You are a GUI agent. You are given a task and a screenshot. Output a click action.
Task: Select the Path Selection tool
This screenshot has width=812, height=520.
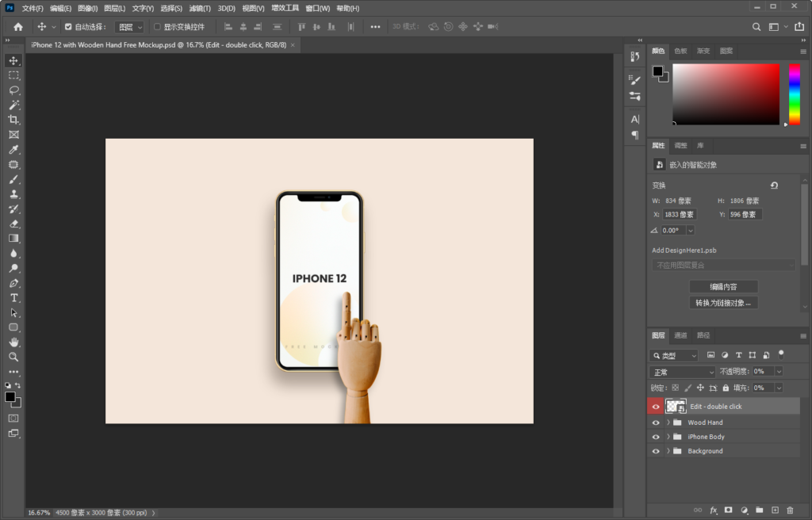(x=13, y=313)
